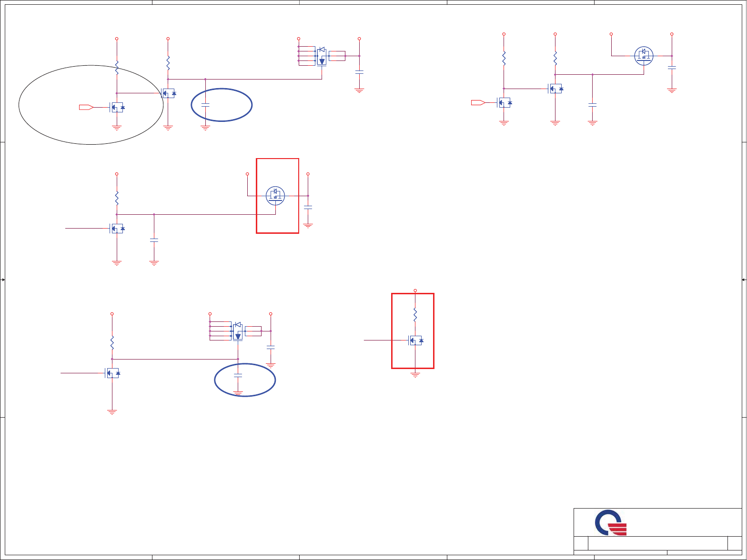The width and height of the screenshot is (747, 560).
Task: Select the input transistor of the bottom-left circuit
Action: 112,373
